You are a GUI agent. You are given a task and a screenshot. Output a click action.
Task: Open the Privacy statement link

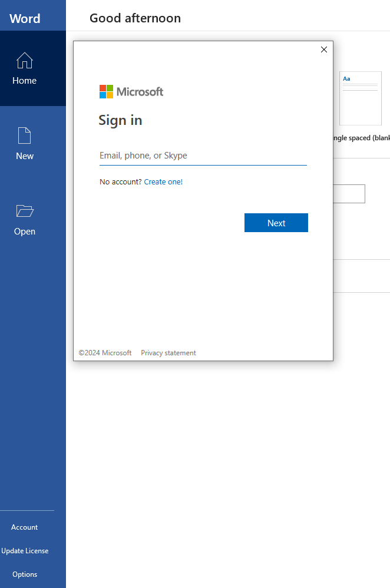[168, 353]
